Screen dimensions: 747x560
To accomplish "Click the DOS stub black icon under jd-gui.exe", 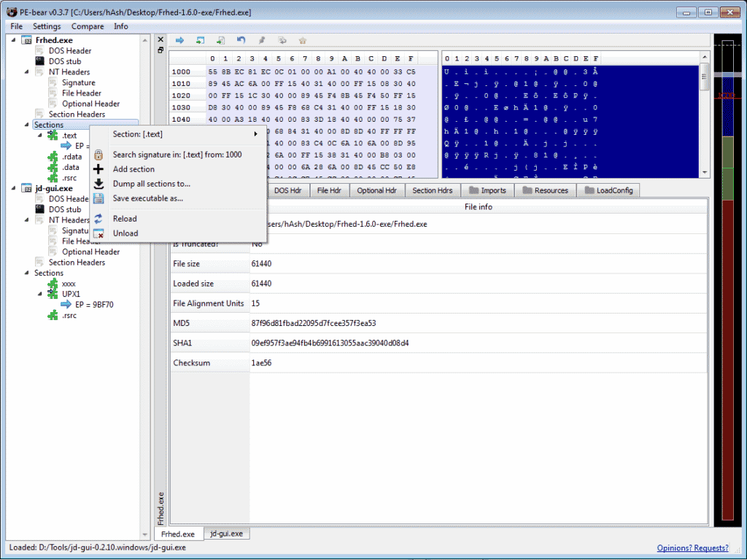I will (40, 209).
